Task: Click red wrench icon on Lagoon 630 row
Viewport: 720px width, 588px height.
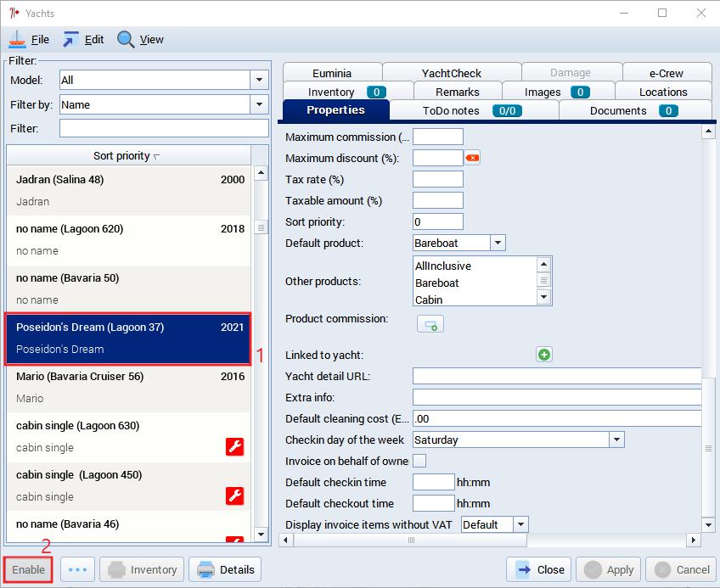Action: pos(234,446)
